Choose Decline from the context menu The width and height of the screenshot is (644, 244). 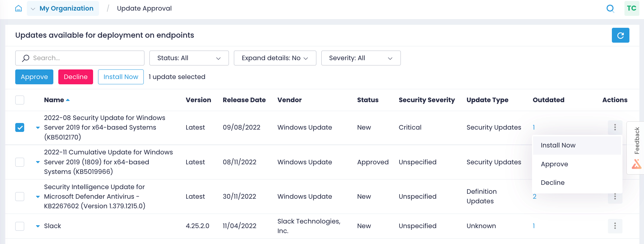pos(553,183)
